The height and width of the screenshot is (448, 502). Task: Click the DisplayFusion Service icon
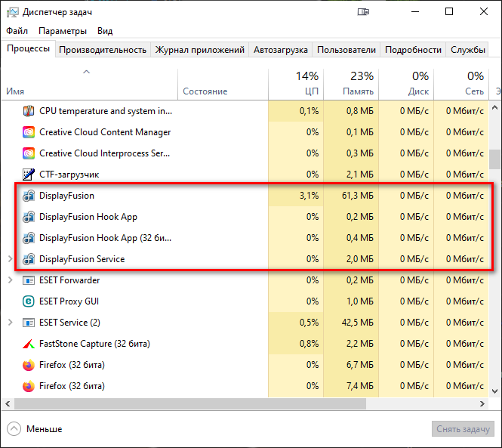point(29,259)
